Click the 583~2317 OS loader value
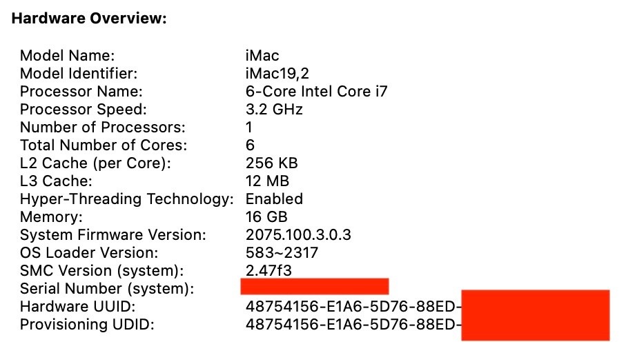 [x=282, y=253]
